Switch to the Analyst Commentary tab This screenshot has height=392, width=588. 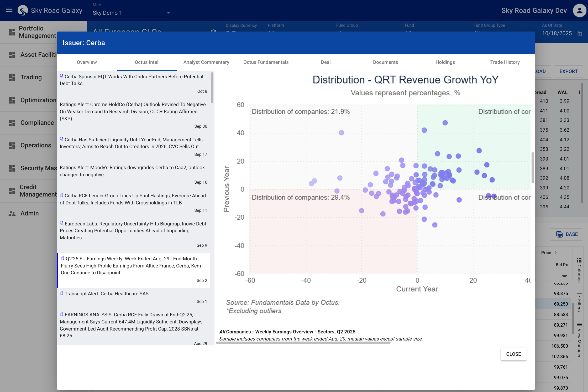[x=206, y=62]
